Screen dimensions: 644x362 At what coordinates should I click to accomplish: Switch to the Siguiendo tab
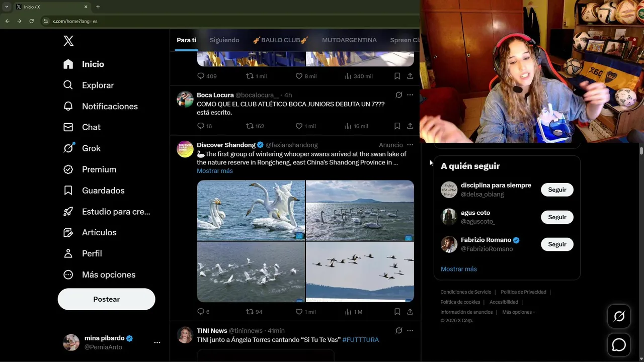point(224,40)
